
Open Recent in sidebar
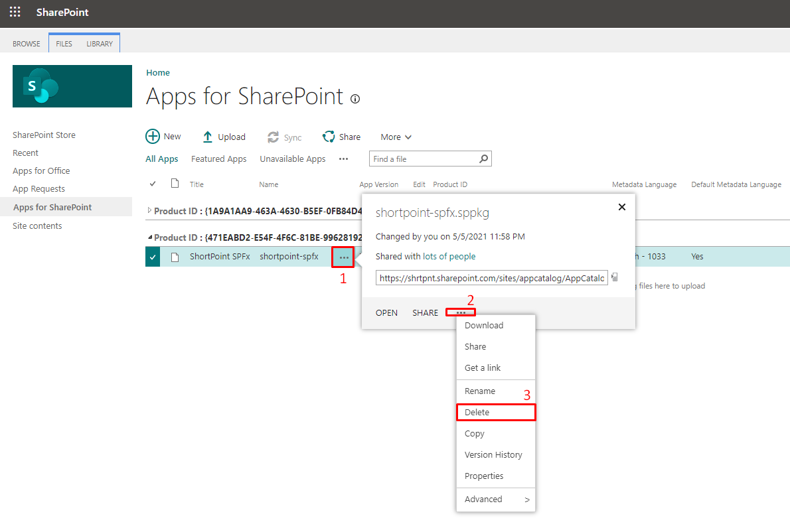(x=25, y=153)
